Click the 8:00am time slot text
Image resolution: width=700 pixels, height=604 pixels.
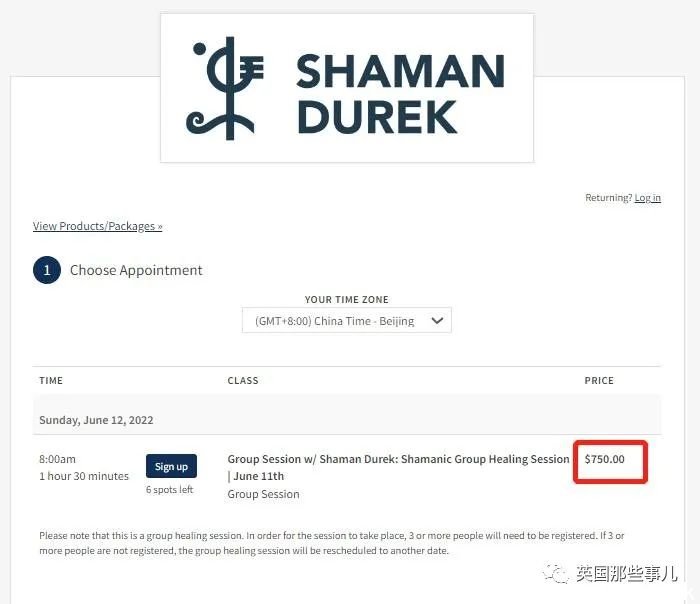[57, 459]
